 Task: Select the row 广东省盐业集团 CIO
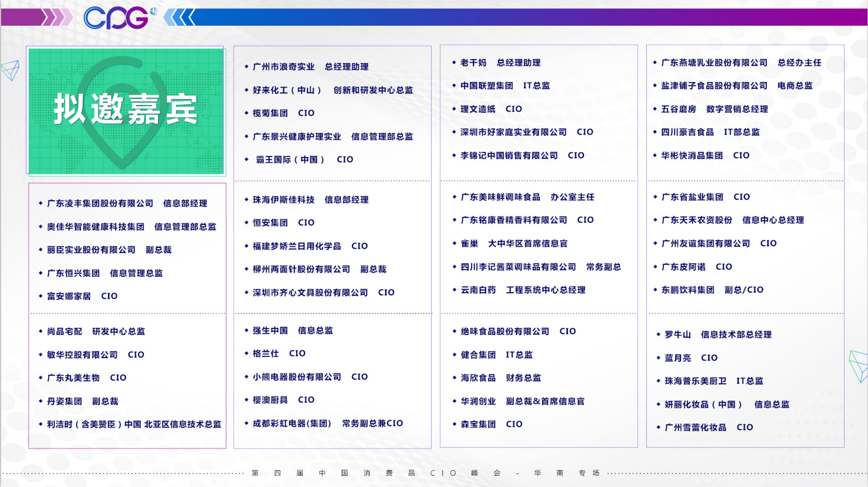point(702,197)
